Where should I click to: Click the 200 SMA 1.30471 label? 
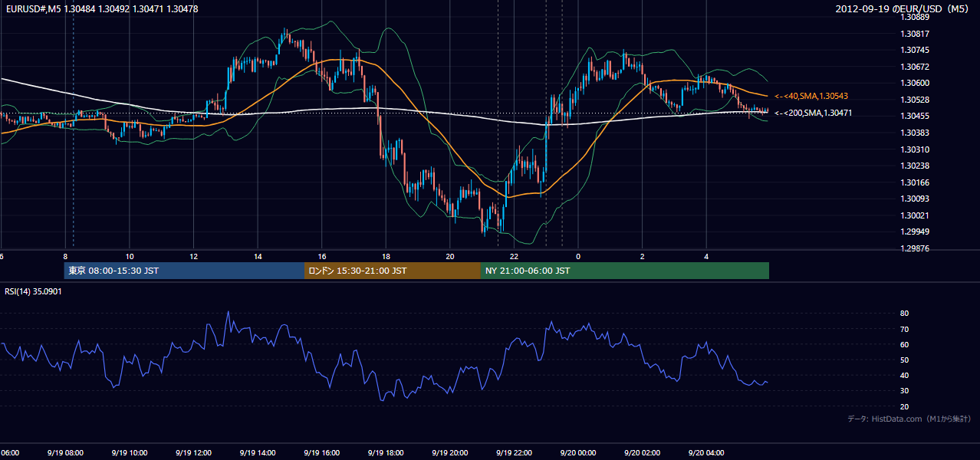814,113
